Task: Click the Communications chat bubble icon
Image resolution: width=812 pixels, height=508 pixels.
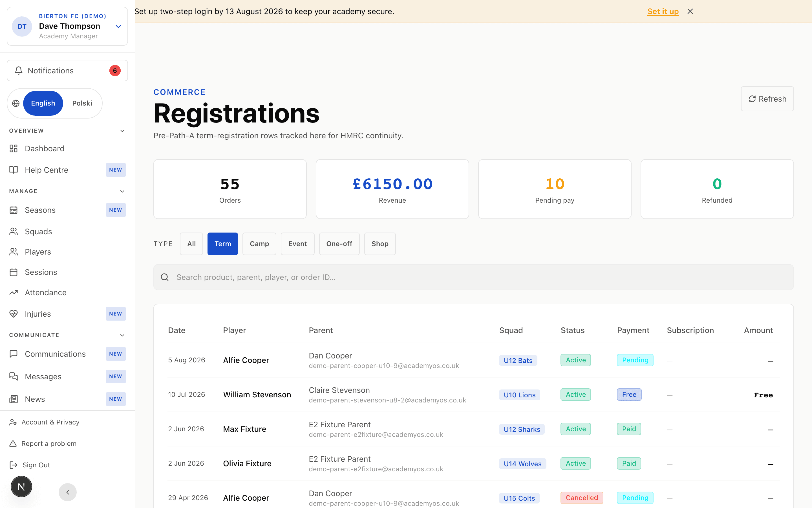Action: coord(14,354)
